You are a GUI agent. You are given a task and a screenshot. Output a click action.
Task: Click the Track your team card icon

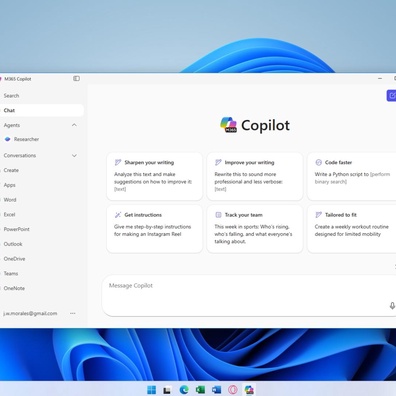pos(218,215)
